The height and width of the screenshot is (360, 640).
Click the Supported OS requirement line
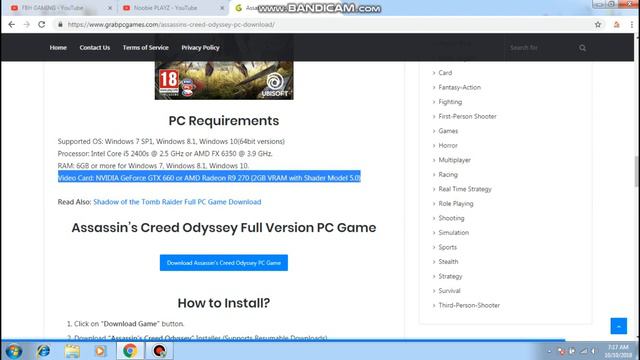[x=171, y=141]
